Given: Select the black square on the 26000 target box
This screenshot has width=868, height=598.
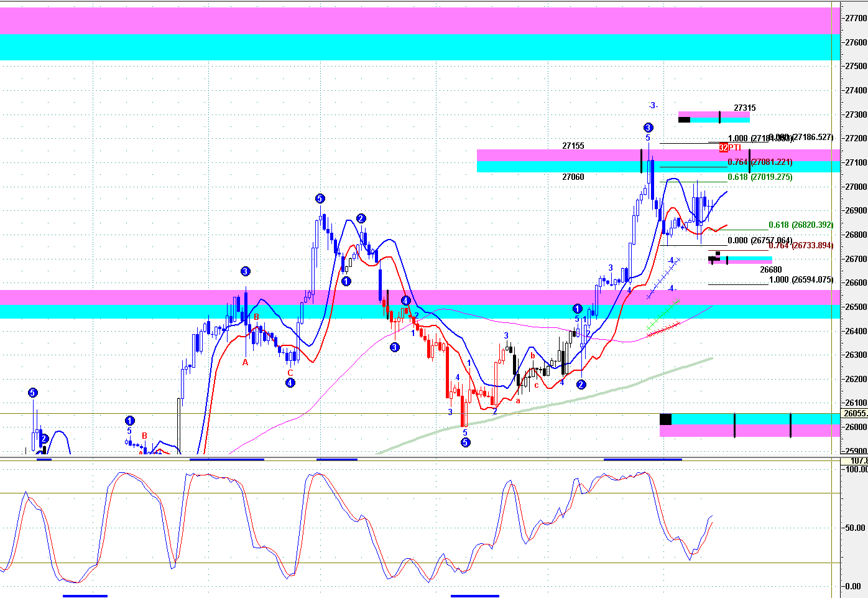Looking at the screenshot, I should tap(665, 419).
